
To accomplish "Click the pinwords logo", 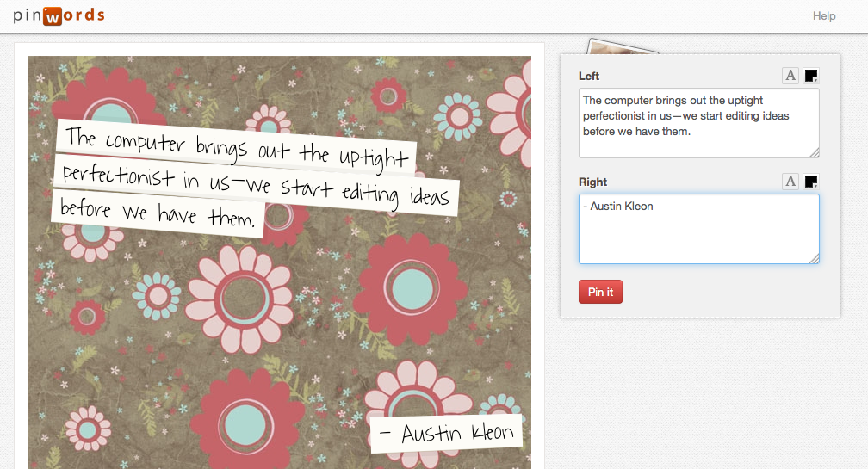I will point(59,15).
